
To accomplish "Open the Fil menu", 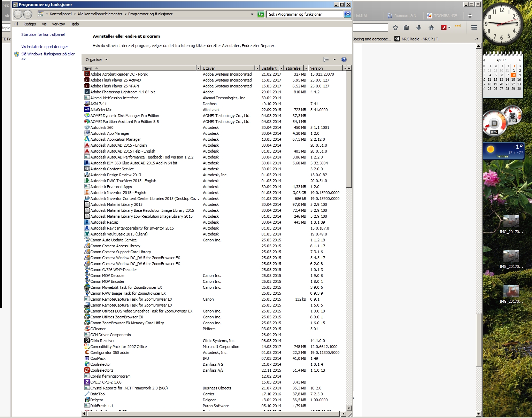I will pos(16,24).
